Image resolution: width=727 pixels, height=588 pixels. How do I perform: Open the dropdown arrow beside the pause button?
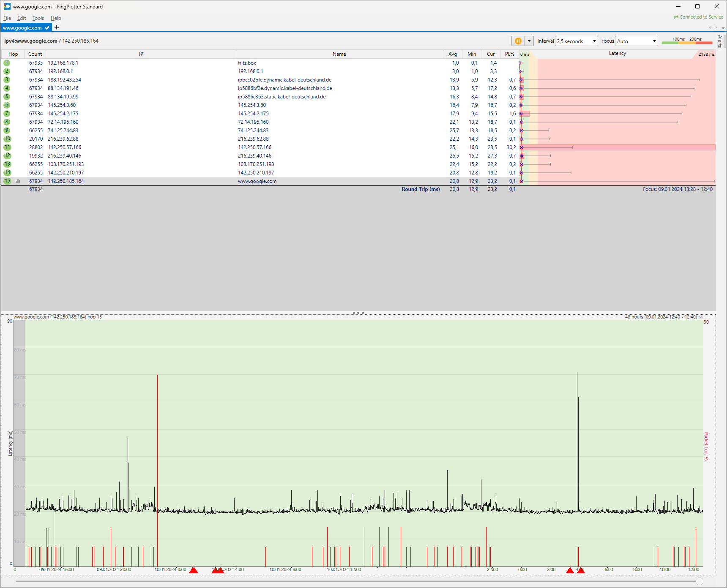(529, 41)
